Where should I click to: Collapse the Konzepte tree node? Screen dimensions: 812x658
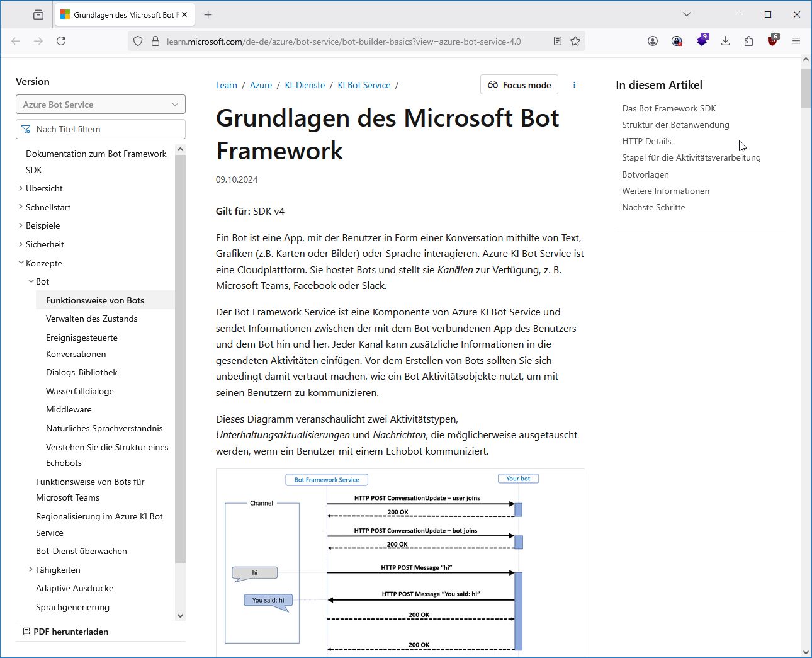pos(21,263)
